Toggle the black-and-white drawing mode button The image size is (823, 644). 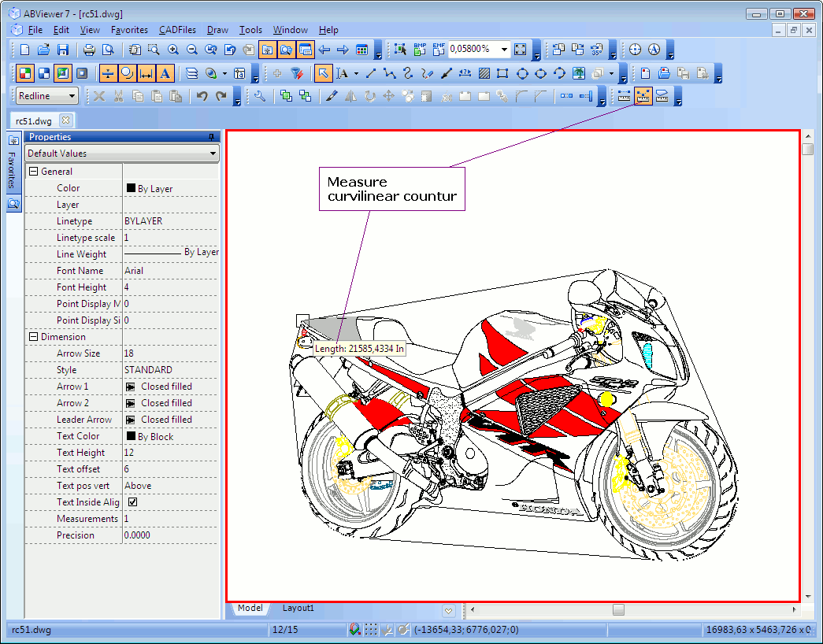pos(44,73)
